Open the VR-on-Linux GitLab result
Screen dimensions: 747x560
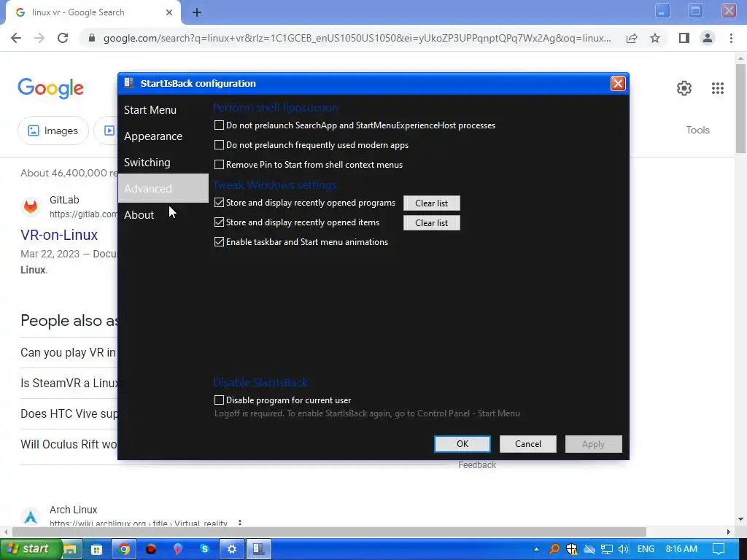click(59, 235)
